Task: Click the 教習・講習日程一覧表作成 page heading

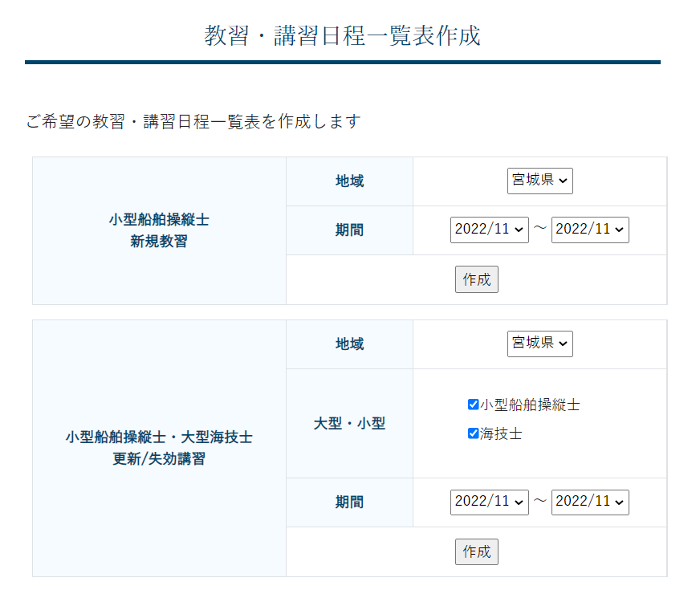Action: click(x=343, y=35)
